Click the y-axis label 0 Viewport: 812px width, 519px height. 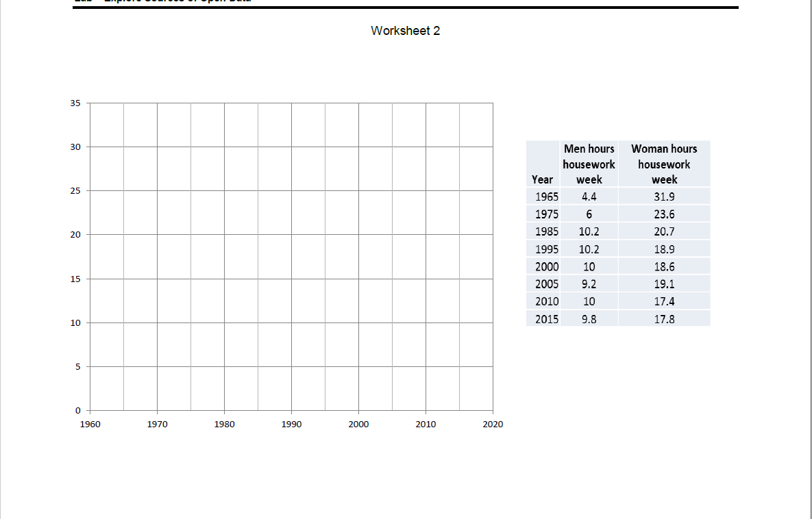point(77,411)
